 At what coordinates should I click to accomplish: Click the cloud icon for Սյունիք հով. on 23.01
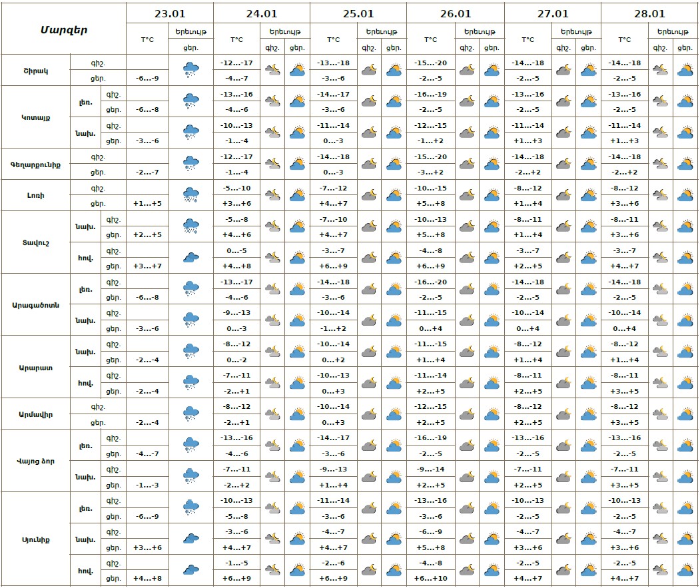(x=191, y=570)
